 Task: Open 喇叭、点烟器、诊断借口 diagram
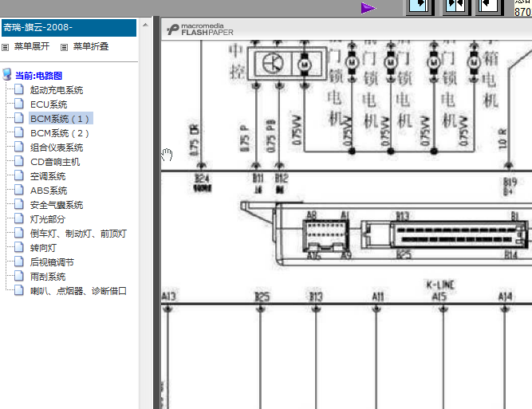(78, 291)
